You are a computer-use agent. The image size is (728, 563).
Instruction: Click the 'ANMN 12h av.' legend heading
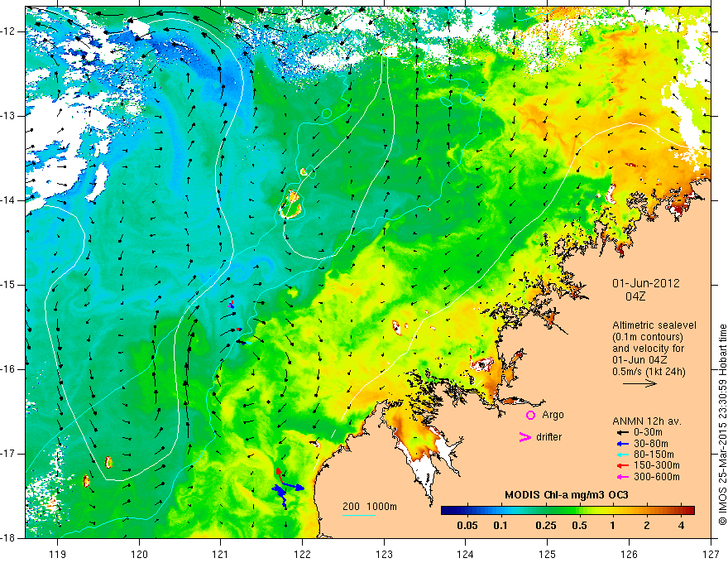[647, 421]
